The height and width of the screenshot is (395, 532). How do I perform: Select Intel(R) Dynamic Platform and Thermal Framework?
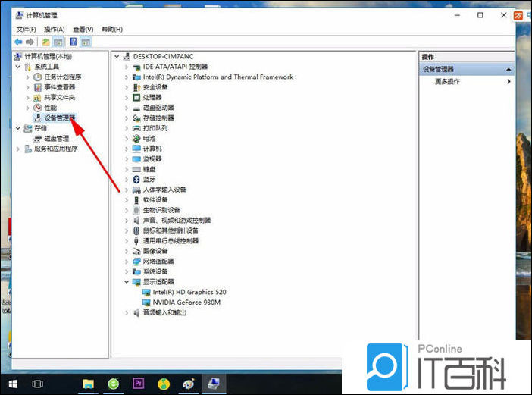(x=218, y=77)
